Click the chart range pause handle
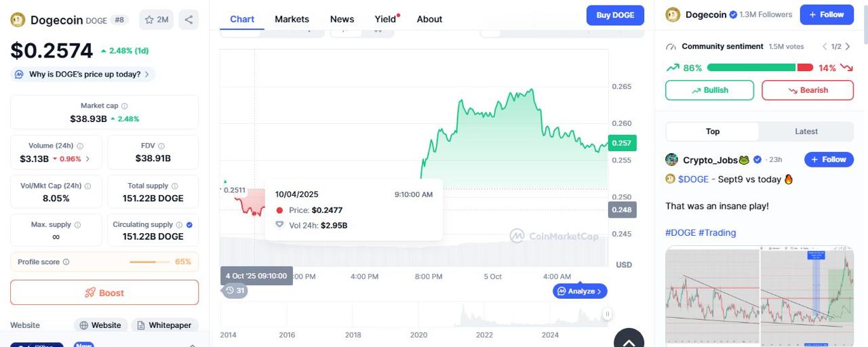This screenshot has width=868, height=347. (x=607, y=314)
